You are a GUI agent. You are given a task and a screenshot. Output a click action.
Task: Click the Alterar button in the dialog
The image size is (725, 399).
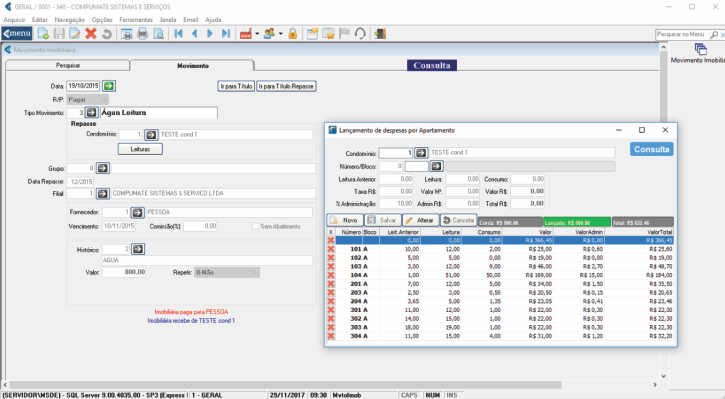pyautogui.click(x=420, y=220)
